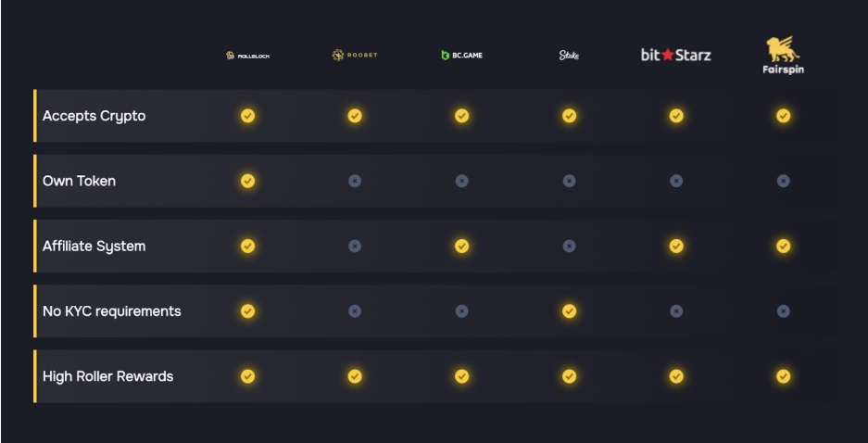Select the No KYC requirements label
The image size is (868, 443).
point(112,311)
